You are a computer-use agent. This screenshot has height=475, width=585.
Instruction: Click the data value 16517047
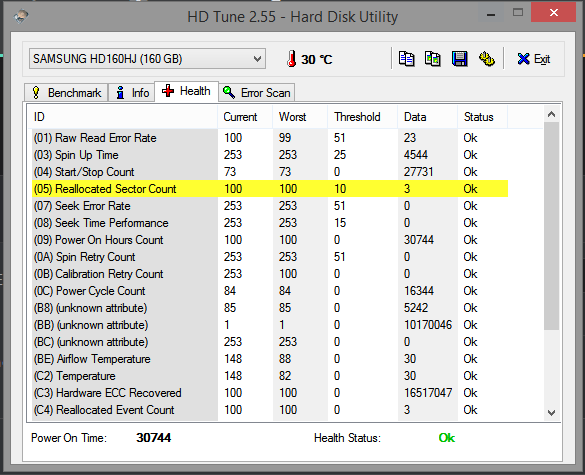click(428, 393)
